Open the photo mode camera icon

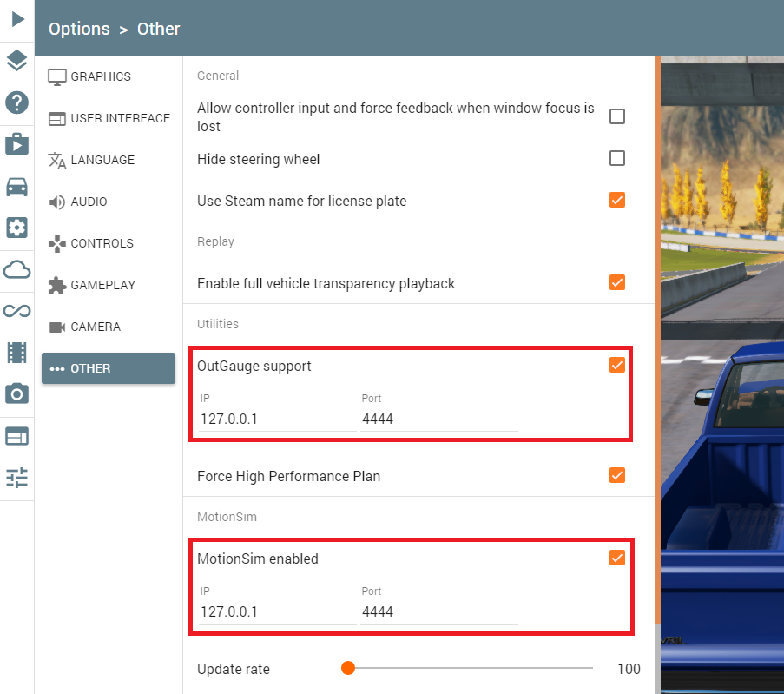pos(17,393)
